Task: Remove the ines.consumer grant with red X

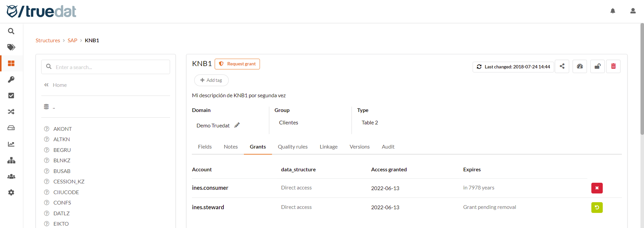Action: pos(597,188)
